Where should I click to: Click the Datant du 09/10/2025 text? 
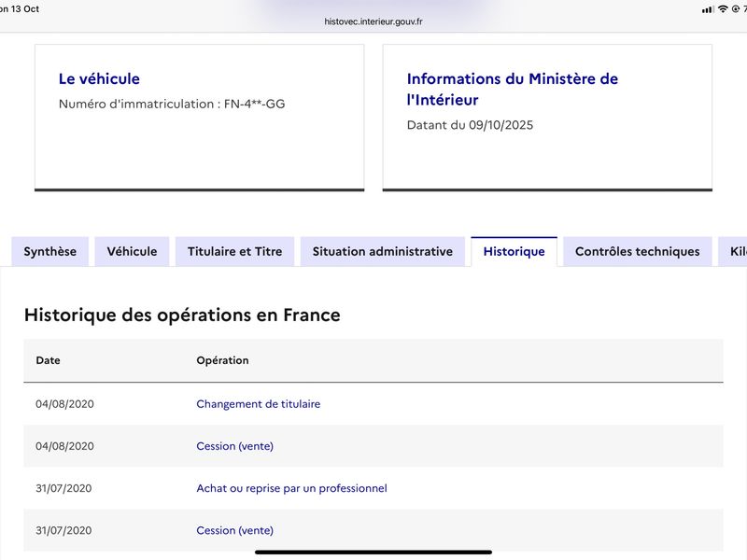click(x=470, y=125)
